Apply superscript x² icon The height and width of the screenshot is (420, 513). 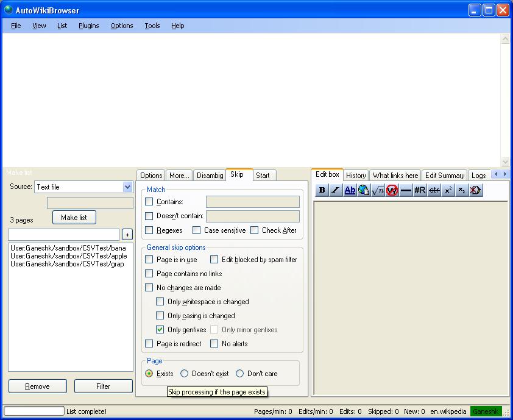point(448,190)
